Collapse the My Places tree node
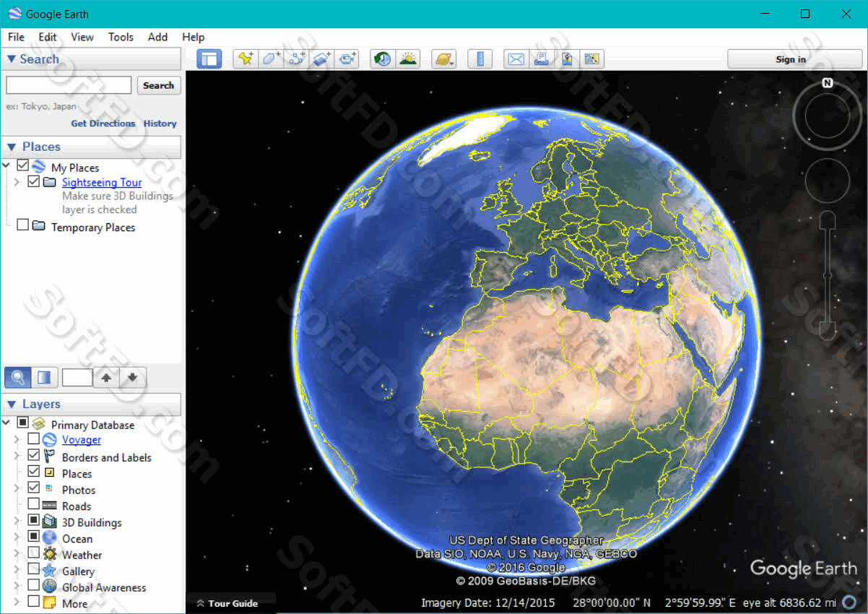The width and height of the screenshot is (868, 614). click(7, 166)
